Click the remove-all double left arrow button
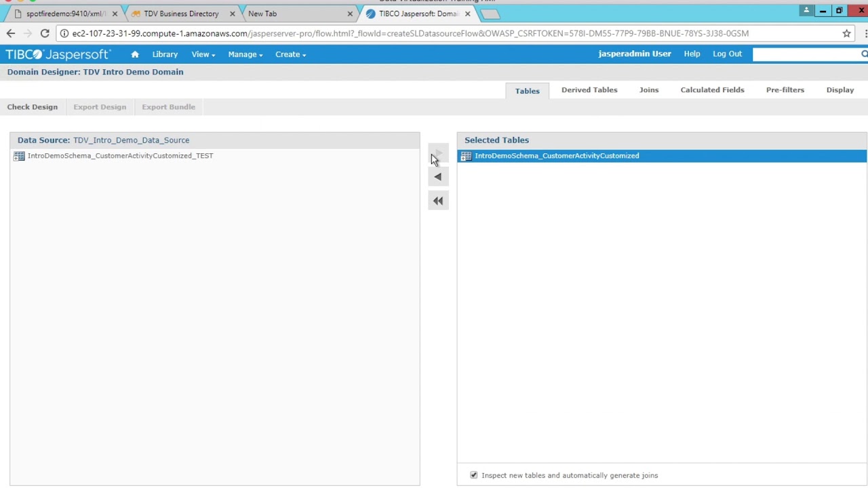868x488 pixels. click(438, 201)
